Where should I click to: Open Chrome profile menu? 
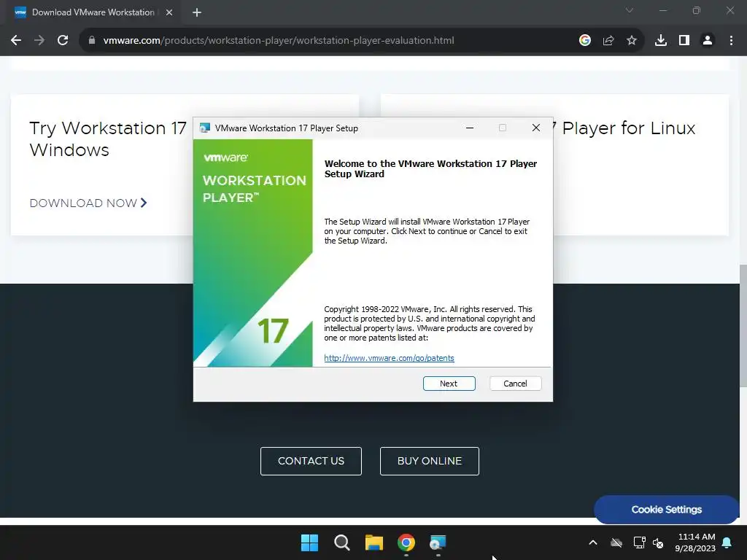[708, 41]
